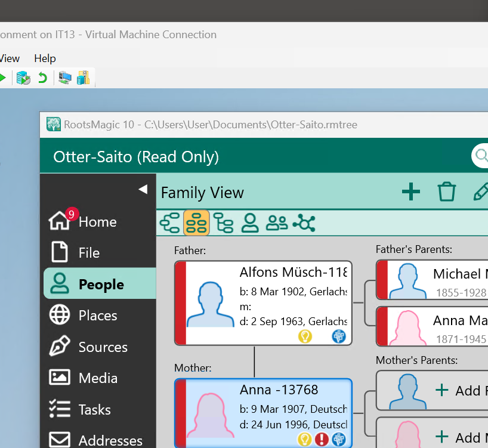Collapse the sidebar with the white arrow
488x448 pixels.
tap(143, 189)
